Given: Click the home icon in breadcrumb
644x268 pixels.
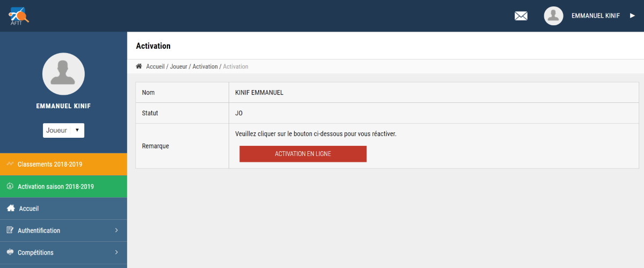Looking at the screenshot, I should coord(139,66).
